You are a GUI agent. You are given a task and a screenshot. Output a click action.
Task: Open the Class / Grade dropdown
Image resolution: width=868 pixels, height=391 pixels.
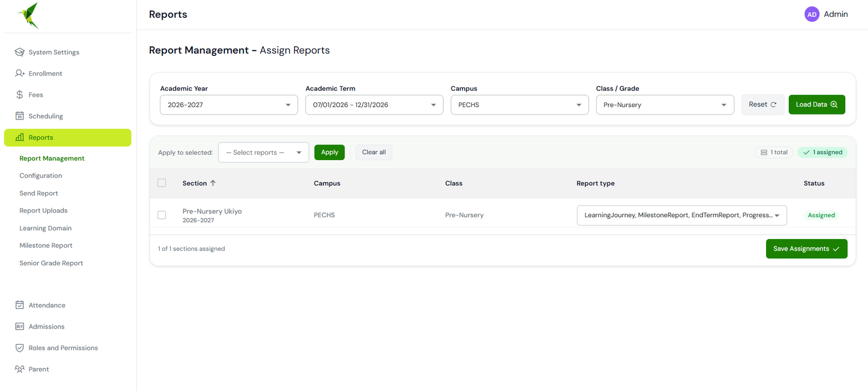pos(665,105)
